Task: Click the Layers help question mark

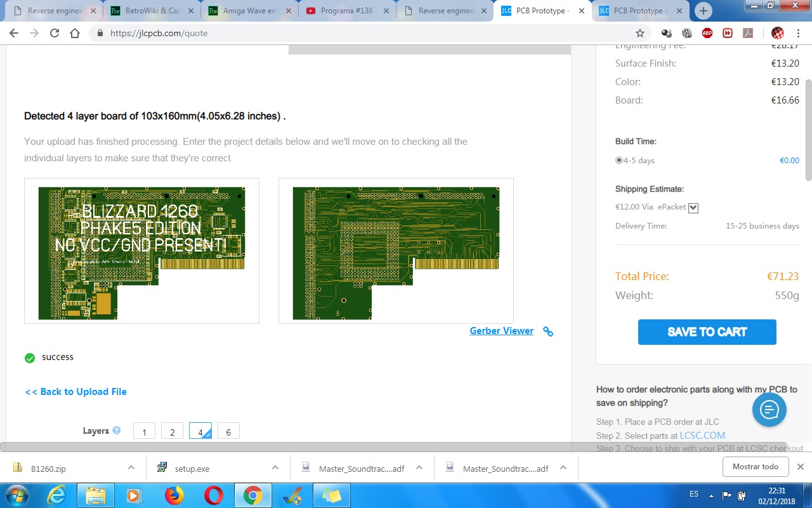Action: [x=117, y=431]
